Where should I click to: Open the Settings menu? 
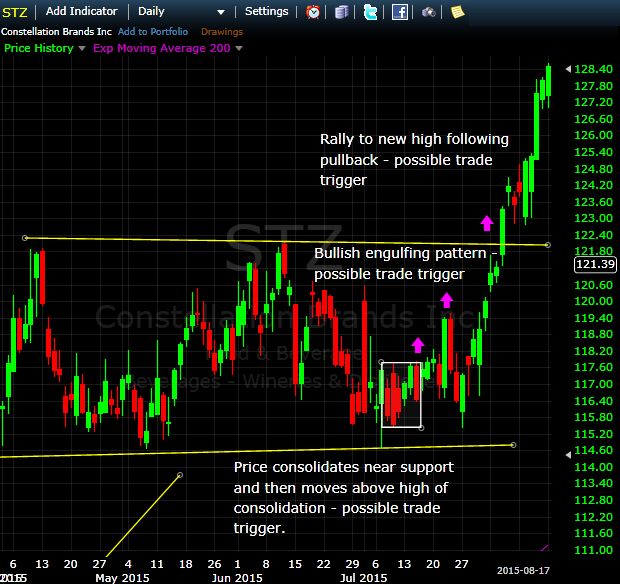tap(266, 12)
